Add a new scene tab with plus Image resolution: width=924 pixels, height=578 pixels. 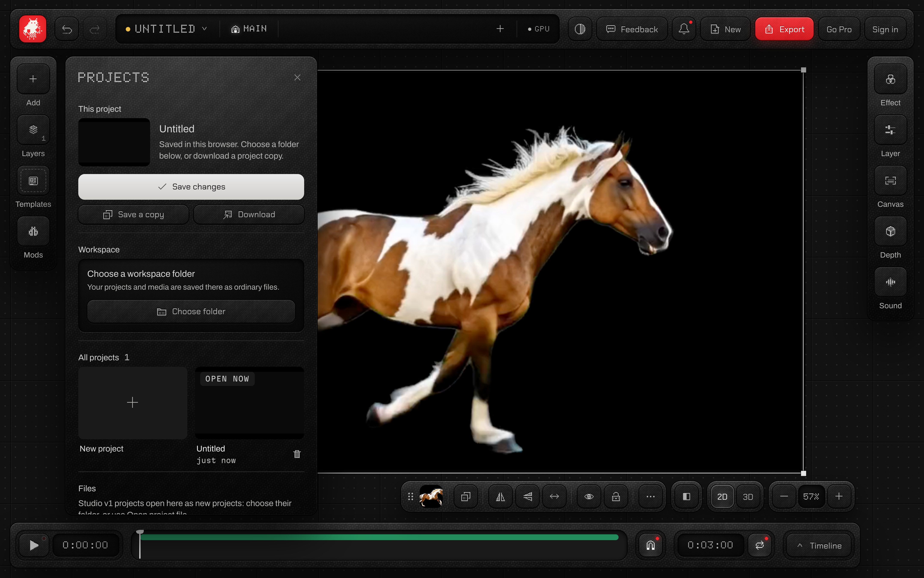click(x=500, y=29)
